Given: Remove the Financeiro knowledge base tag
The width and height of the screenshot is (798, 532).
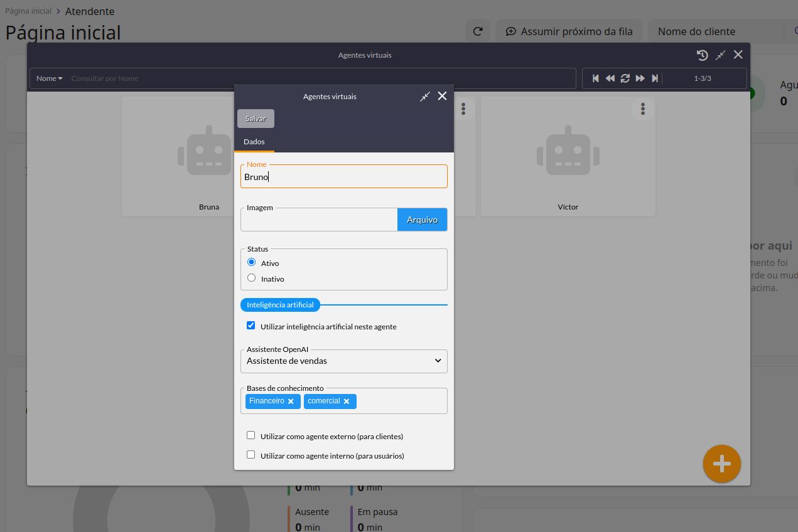Looking at the screenshot, I should coord(291,402).
